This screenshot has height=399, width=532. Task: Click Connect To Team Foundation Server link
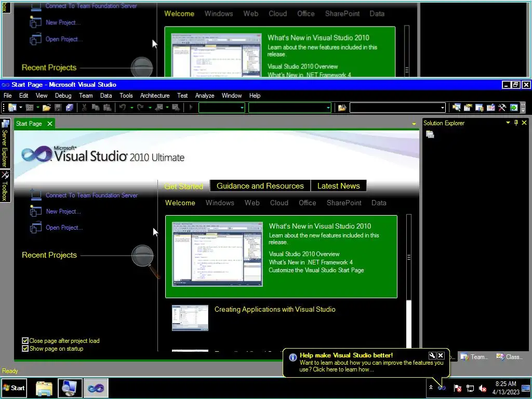point(91,195)
